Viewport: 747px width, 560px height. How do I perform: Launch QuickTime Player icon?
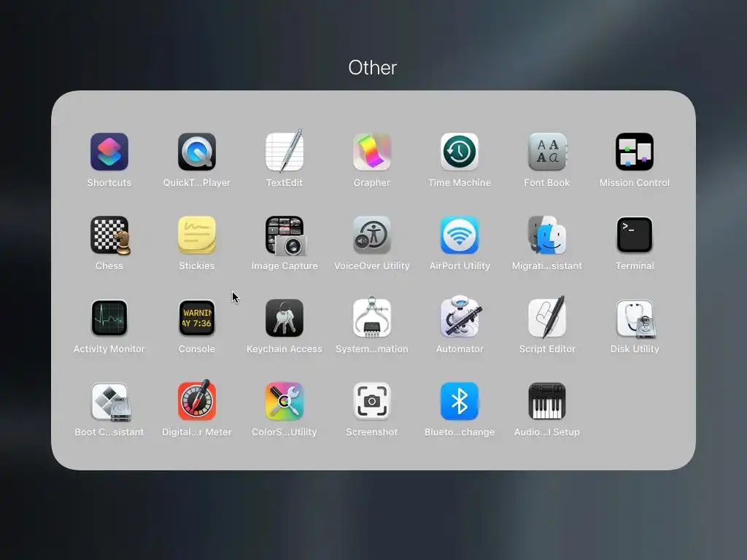click(x=197, y=152)
